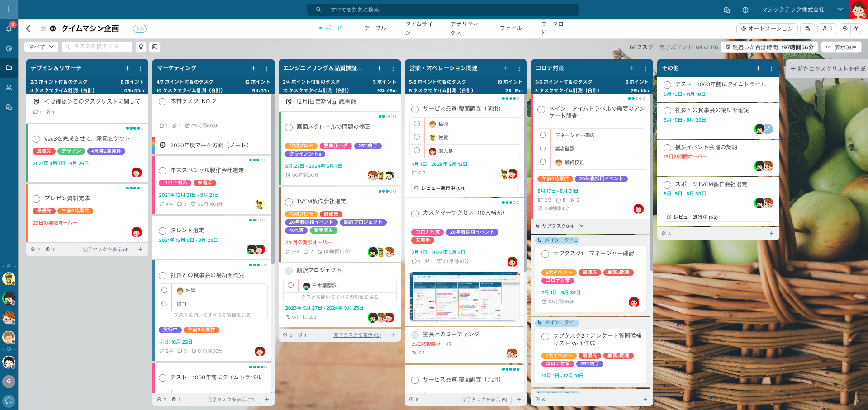Open the すべて filter dropdown
The height and width of the screenshot is (410, 868).
click(41, 47)
